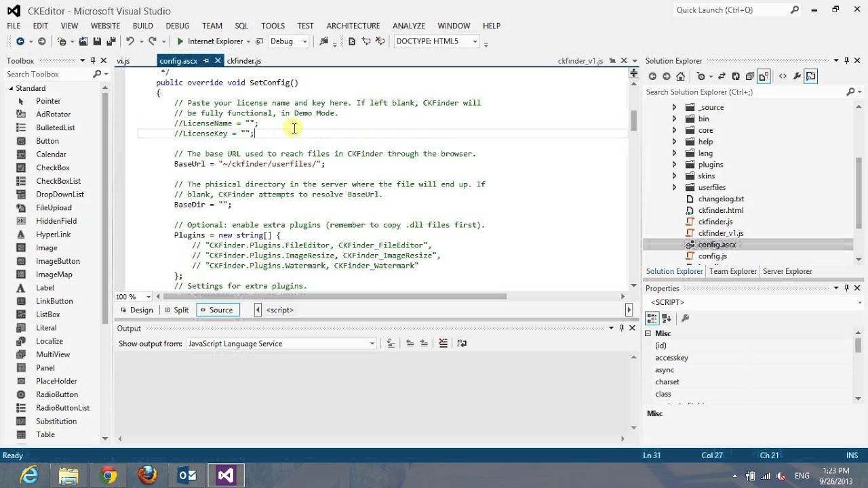868x488 pixels.
Task: Click Solution Explorer Forward arrow
Action: [667, 77]
